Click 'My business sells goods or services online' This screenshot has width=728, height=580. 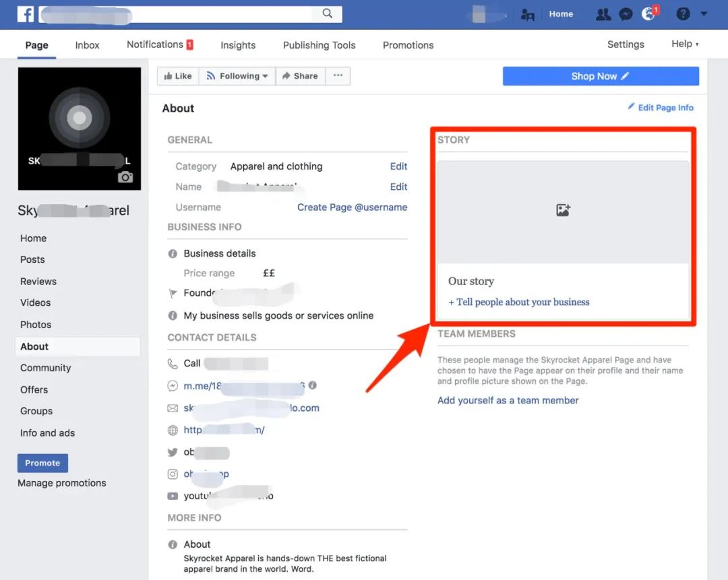[278, 315]
